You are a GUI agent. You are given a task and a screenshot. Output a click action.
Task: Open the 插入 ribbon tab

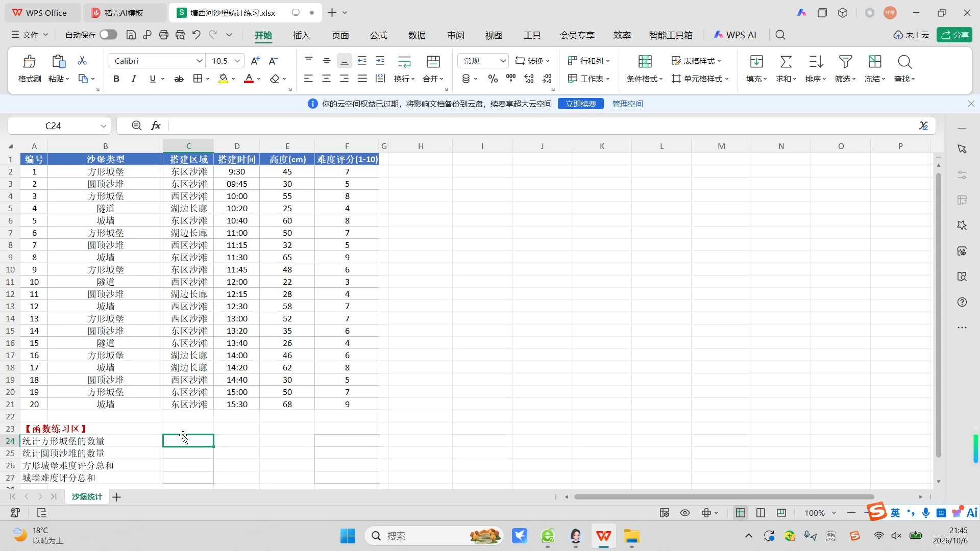click(x=301, y=35)
